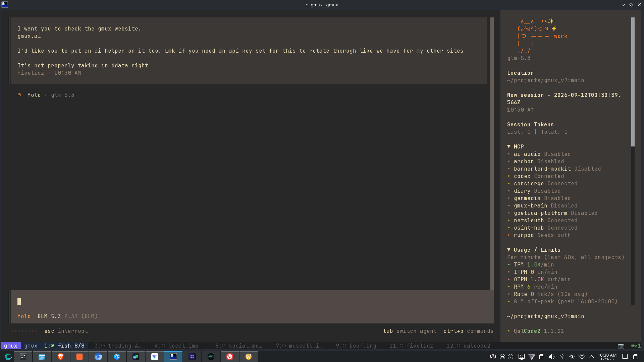Click the QalCode2 1.1.21 version text

(x=539, y=331)
